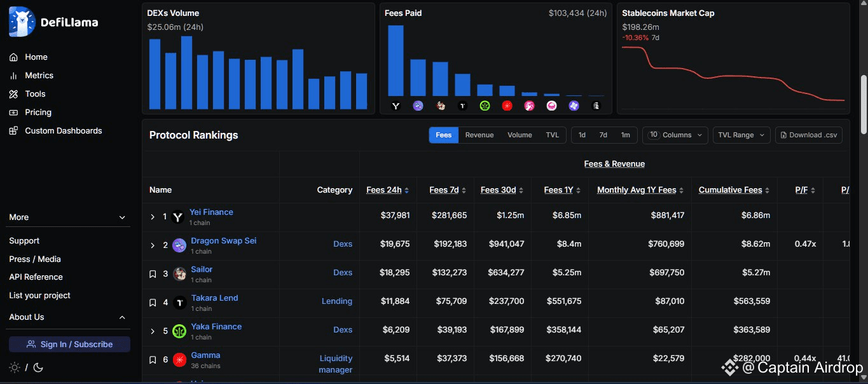Bookmark the Sailor protocol
This screenshot has width=868, height=384.
[153, 274]
